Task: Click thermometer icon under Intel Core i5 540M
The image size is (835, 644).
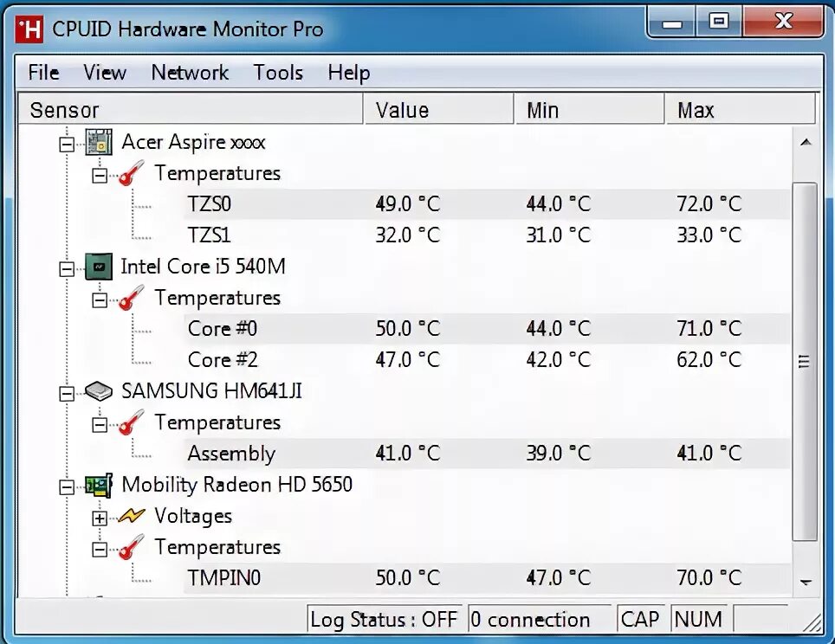Action: [132, 298]
